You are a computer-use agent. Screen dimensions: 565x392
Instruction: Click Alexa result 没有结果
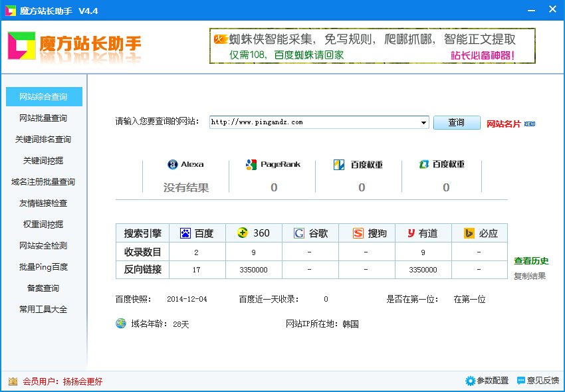click(186, 187)
